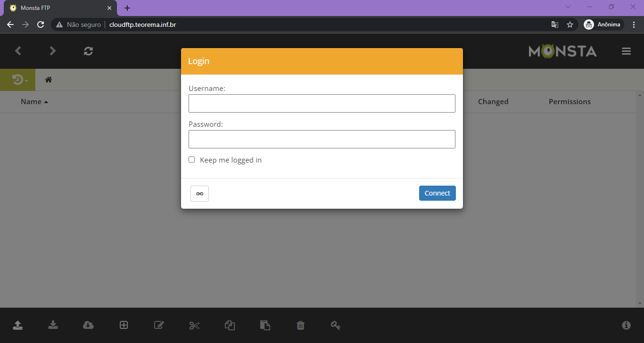
Task: Click the cloud download icon
Action: tap(88, 325)
